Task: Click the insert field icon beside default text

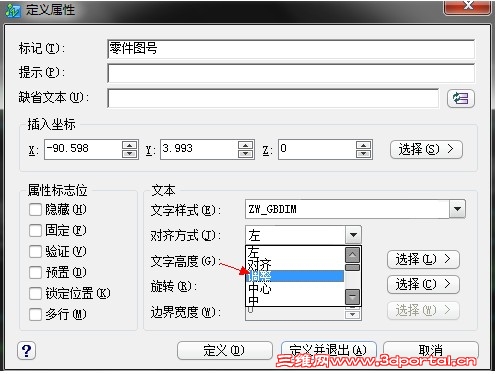Action: coord(461,99)
